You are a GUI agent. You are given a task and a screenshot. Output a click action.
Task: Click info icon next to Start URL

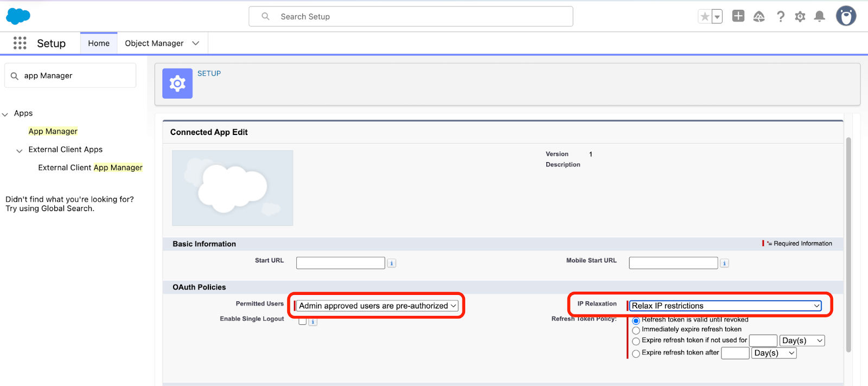[x=392, y=263]
